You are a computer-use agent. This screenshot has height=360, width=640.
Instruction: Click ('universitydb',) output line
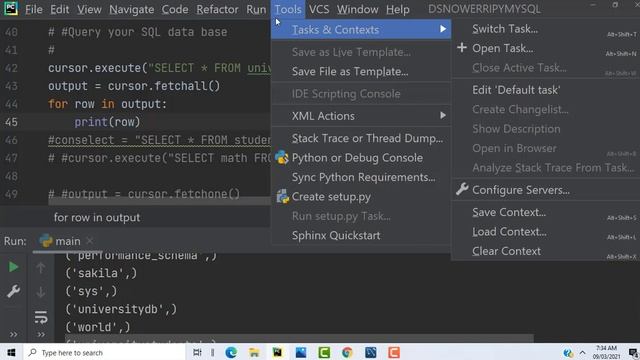pos(121,309)
